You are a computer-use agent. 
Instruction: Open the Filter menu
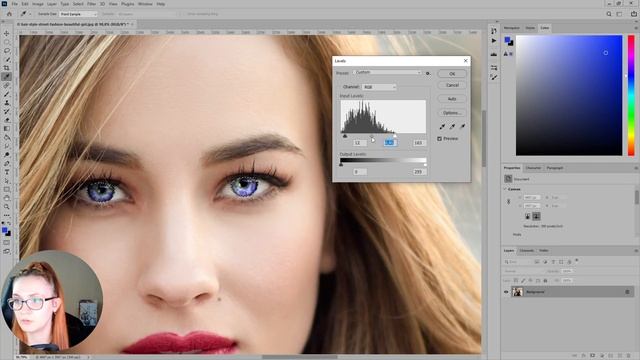tap(91, 4)
